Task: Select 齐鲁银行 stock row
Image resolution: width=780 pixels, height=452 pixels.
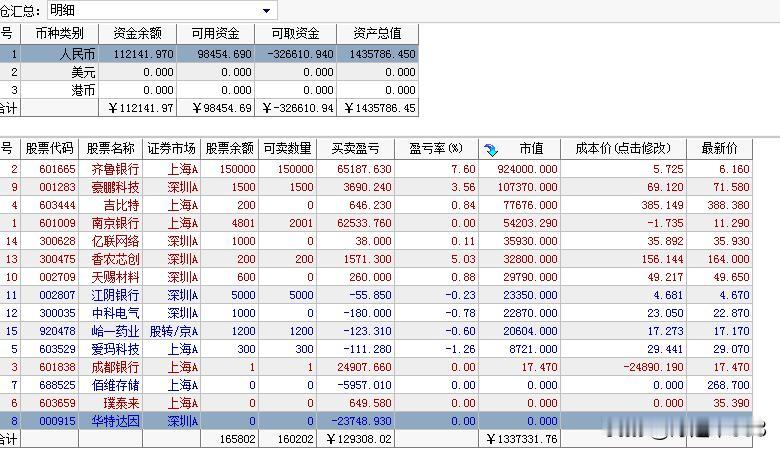Action: coord(376,169)
